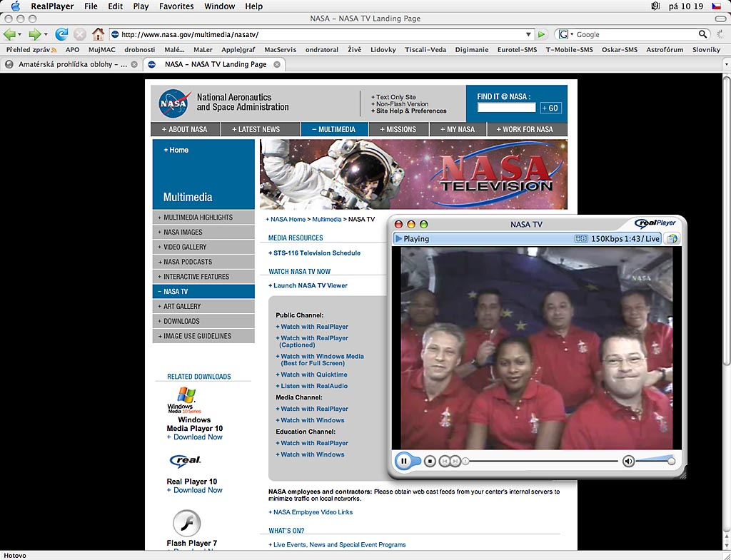Open clip info icon in RealPlayer status bar

point(672,238)
